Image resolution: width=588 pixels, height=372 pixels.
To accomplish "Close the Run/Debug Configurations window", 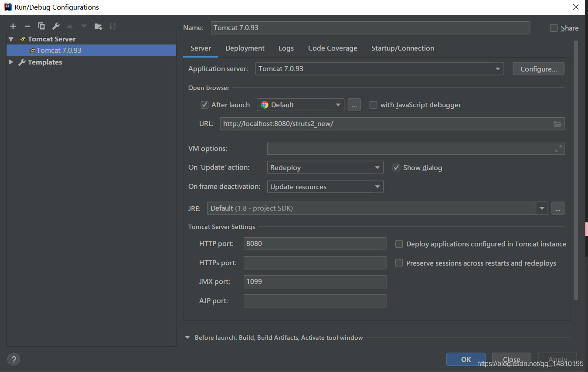I will [x=576, y=7].
